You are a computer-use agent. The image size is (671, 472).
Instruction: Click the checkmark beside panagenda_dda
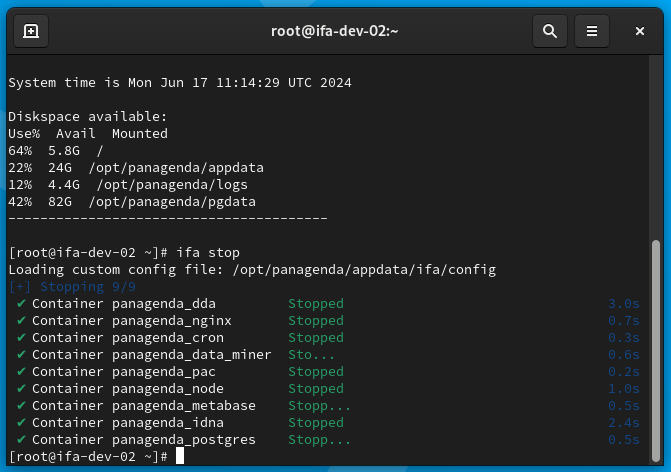pos(21,303)
